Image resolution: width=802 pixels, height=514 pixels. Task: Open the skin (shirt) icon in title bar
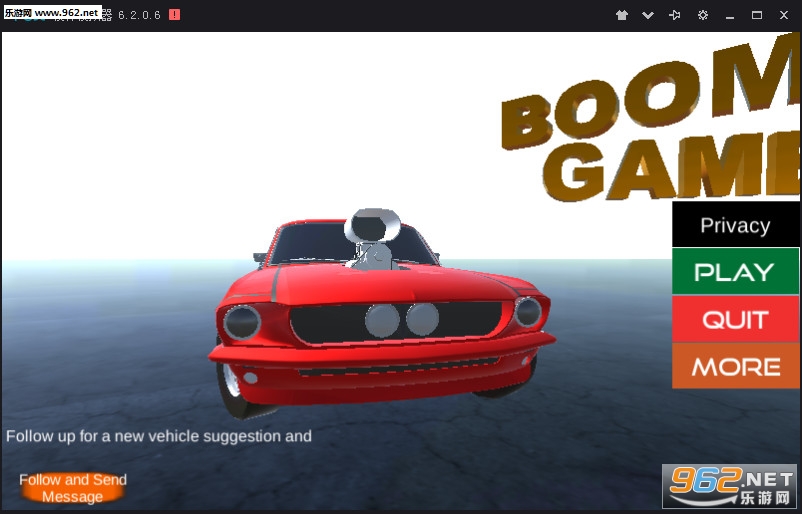click(x=621, y=15)
